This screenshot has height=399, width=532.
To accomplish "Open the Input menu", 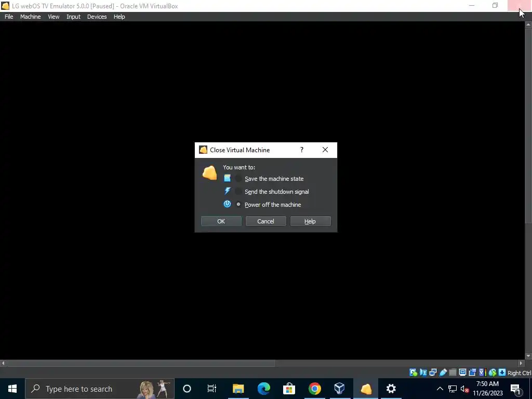I will coord(73,17).
